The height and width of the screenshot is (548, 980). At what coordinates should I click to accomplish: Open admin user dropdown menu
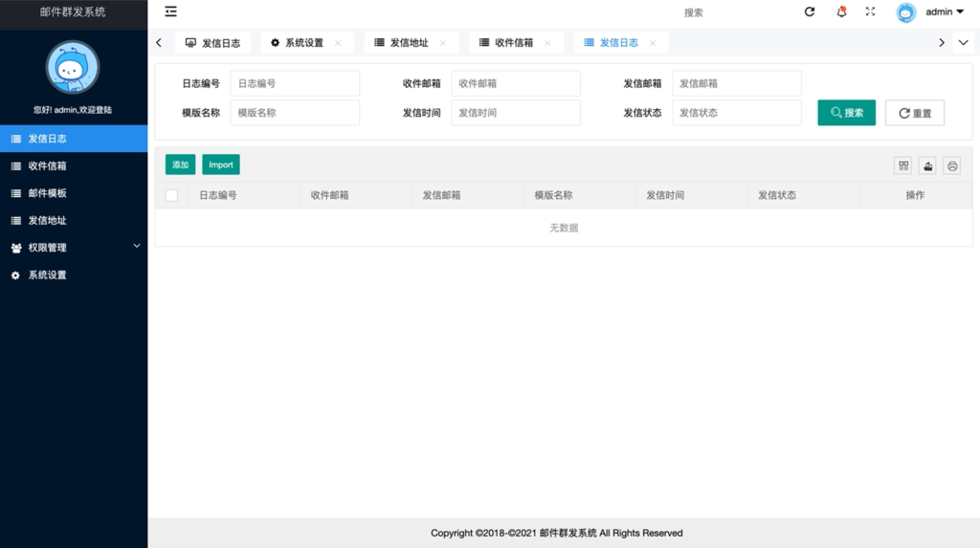click(945, 11)
